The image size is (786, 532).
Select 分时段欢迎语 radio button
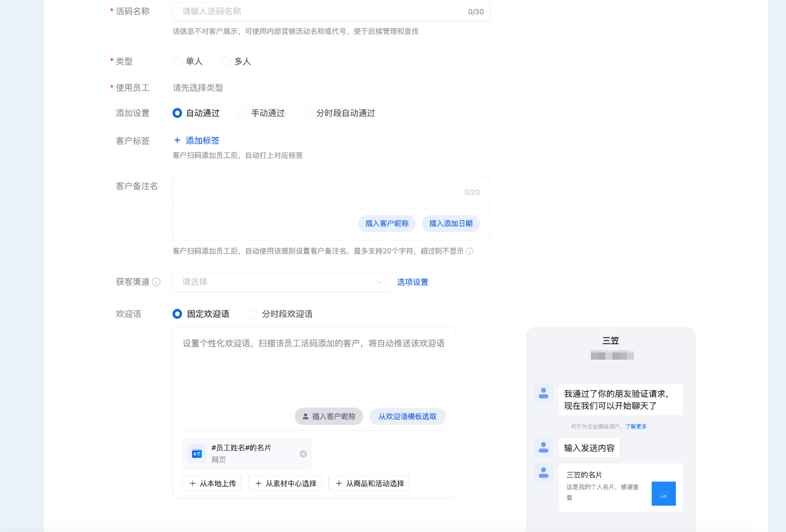tap(252, 314)
